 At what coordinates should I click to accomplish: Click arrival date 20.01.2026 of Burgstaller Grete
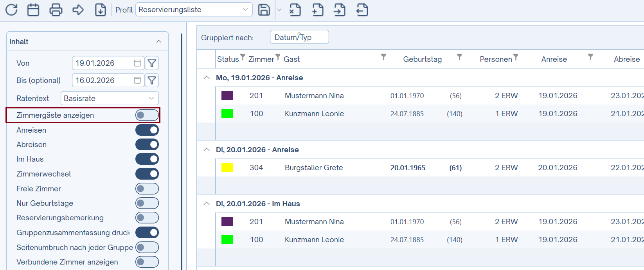pos(558,167)
